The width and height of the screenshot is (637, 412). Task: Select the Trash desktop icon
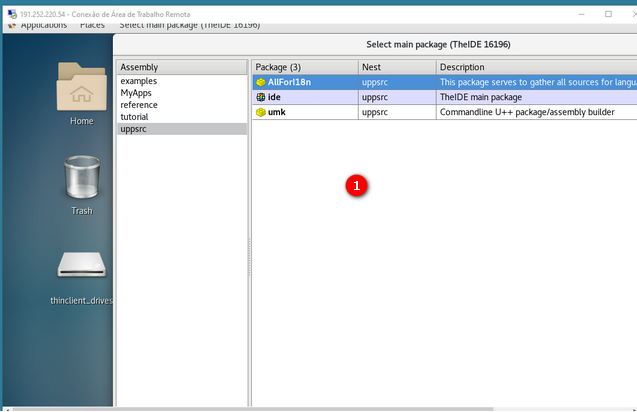point(82,178)
